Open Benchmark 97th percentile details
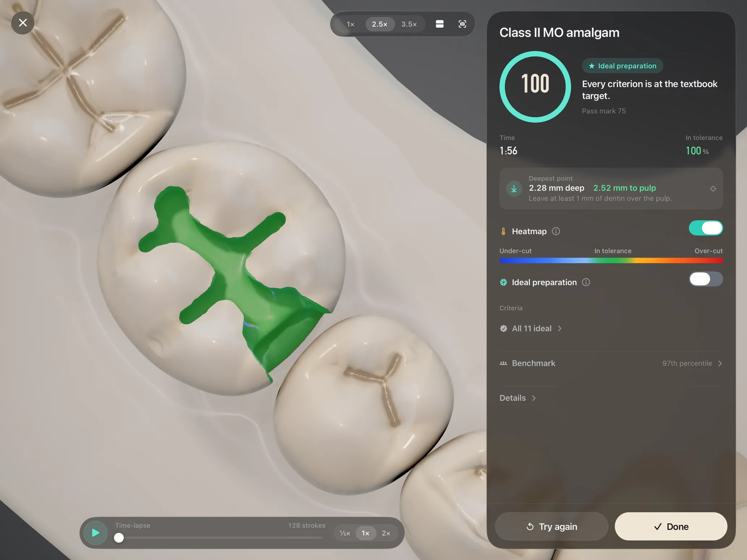This screenshot has height=560, width=747. [611, 363]
